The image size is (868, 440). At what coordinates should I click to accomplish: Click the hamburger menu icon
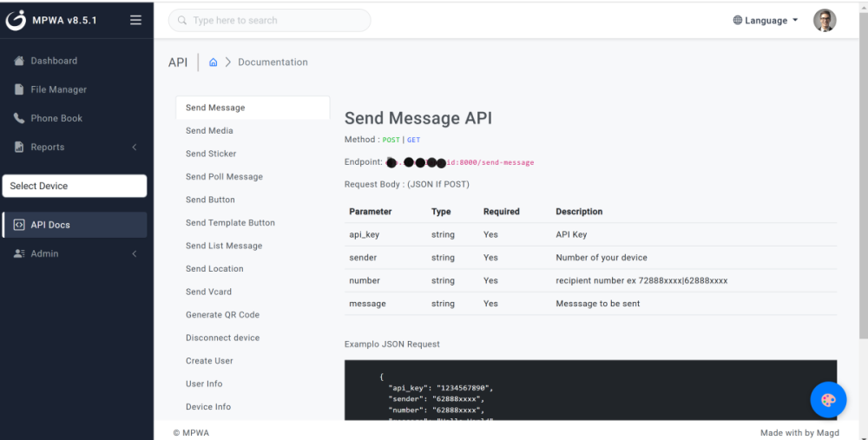click(135, 21)
